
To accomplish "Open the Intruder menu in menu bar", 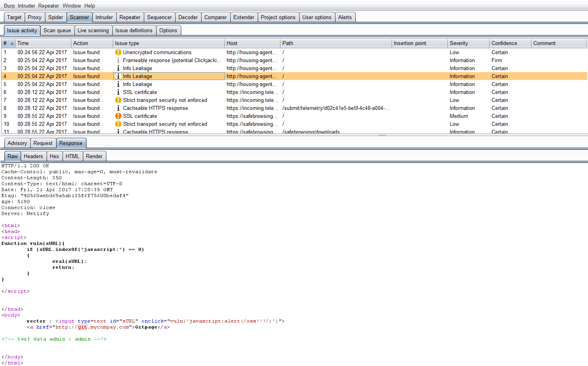I will click(26, 6).
